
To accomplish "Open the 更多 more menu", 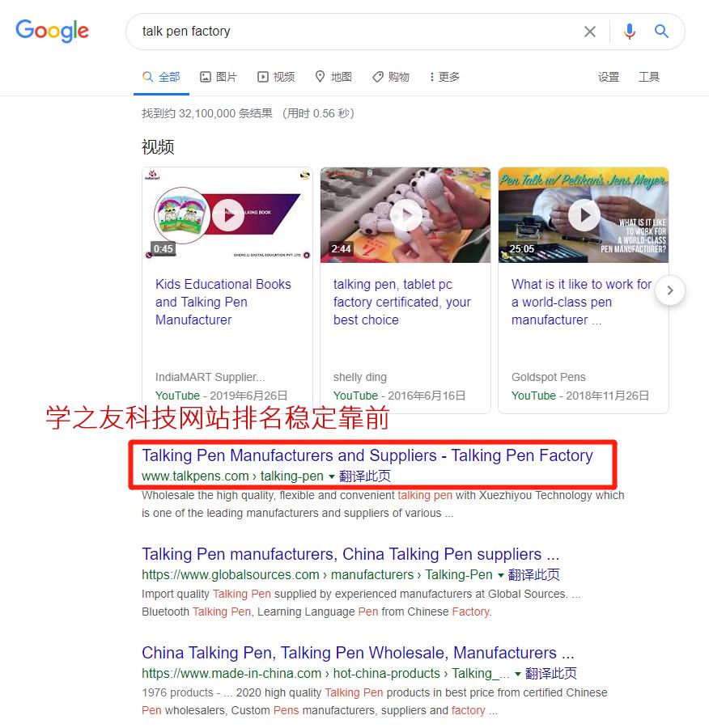I will (x=444, y=77).
